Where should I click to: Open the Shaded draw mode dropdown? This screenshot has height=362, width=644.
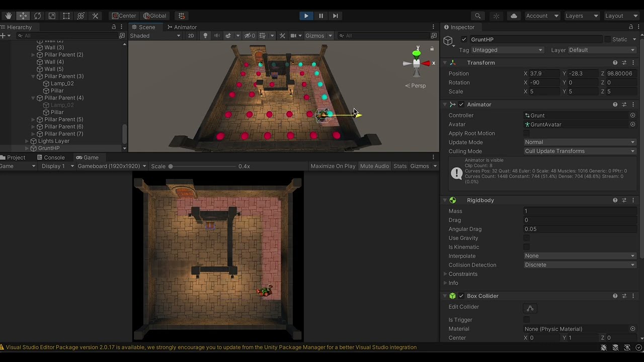(155, 36)
